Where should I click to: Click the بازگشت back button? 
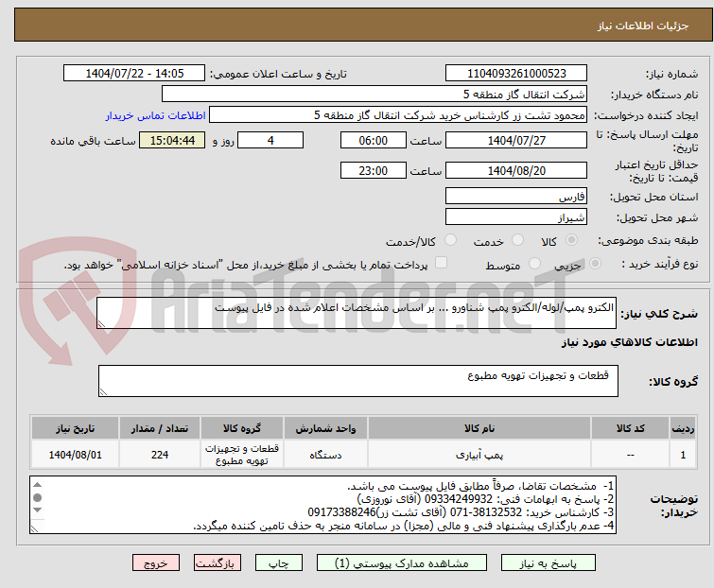click(217, 563)
